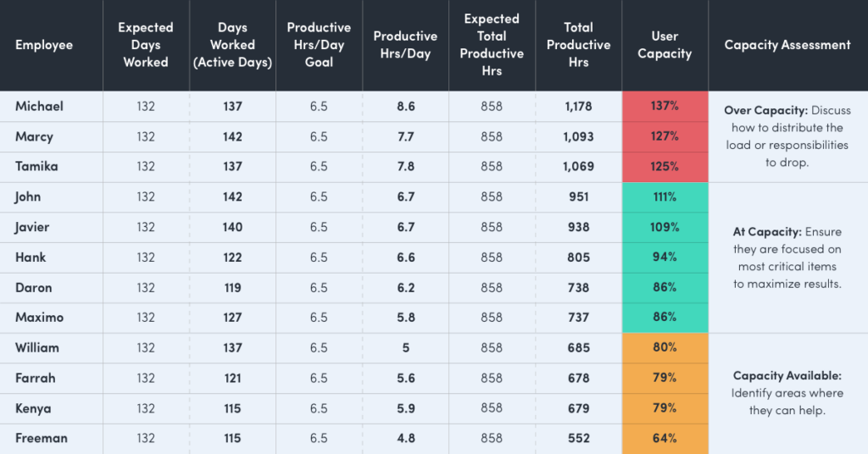Image resolution: width=868 pixels, height=454 pixels.
Task: Click the employee name Kenya
Action: [33, 408]
